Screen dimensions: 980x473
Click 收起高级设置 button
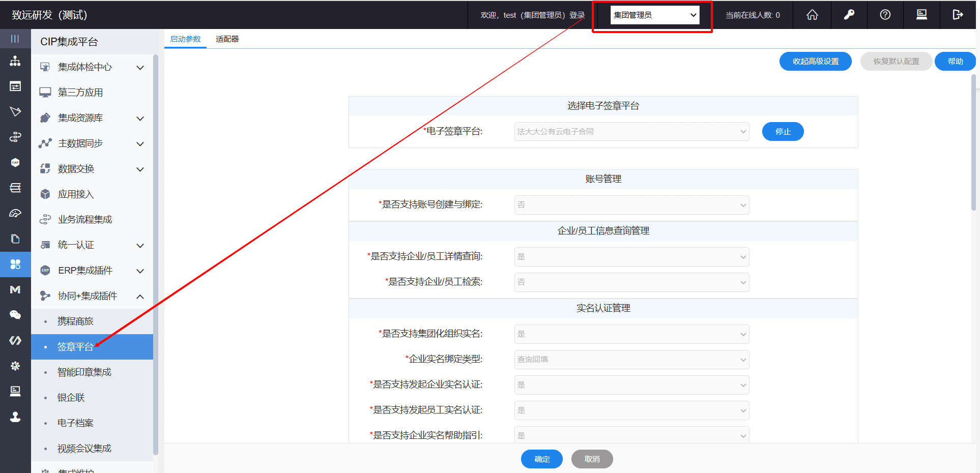pyautogui.click(x=815, y=62)
